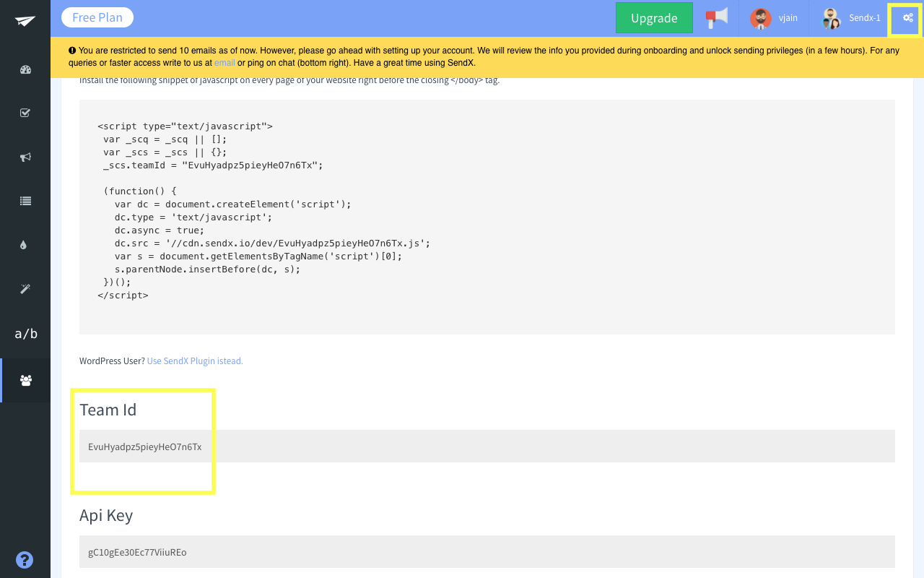The height and width of the screenshot is (578, 924).
Task: Open the automation magic wand icon
Action: 25,289
